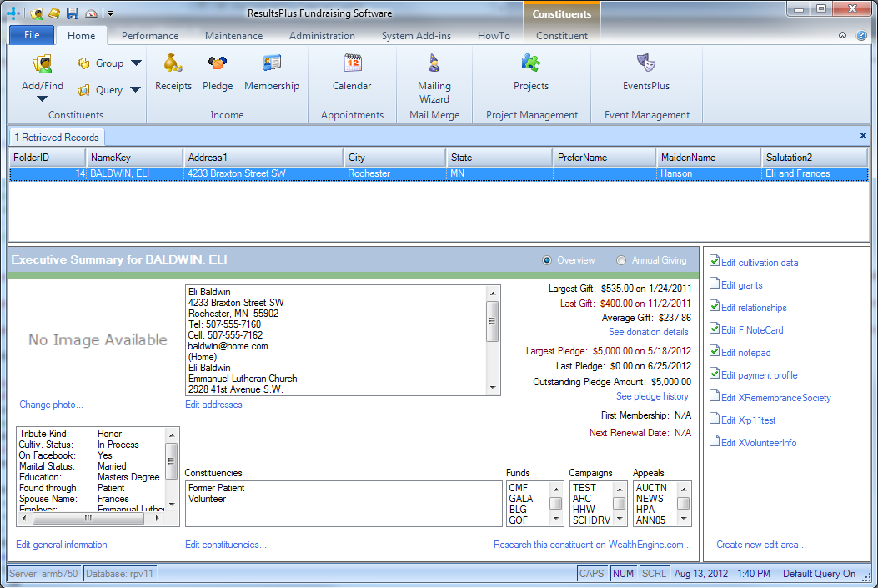Click down arrow on the address box scrollbar
Image resolution: width=878 pixels, height=588 pixels.
click(x=493, y=388)
